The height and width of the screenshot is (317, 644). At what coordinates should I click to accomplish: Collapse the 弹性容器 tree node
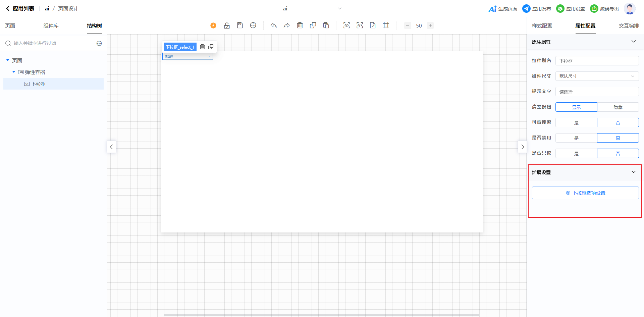pyautogui.click(x=14, y=72)
